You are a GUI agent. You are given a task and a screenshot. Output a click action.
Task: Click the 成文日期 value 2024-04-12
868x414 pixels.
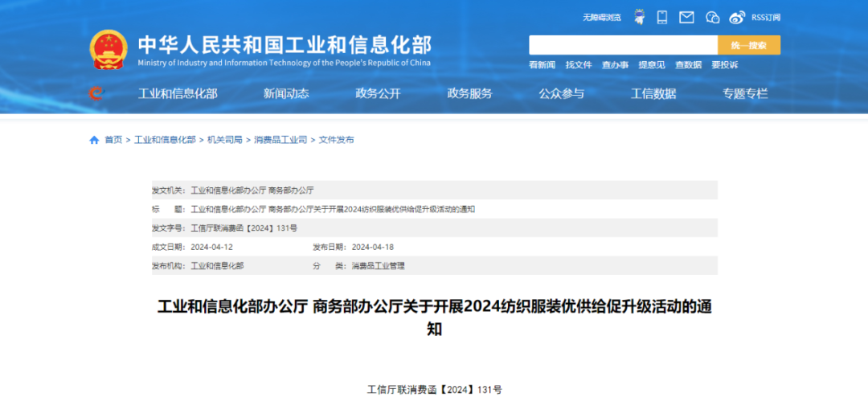[211, 247]
